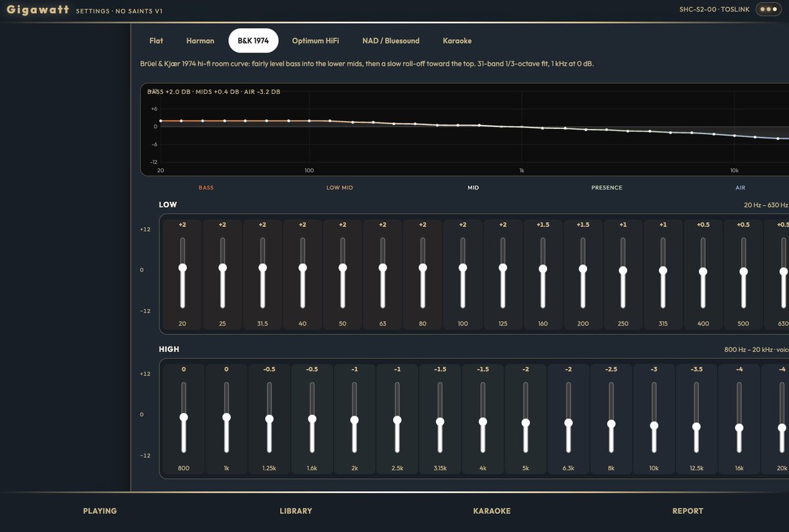The image size is (789, 532).
Task: Click the 1k point on the response curve
Action: click(521, 127)
